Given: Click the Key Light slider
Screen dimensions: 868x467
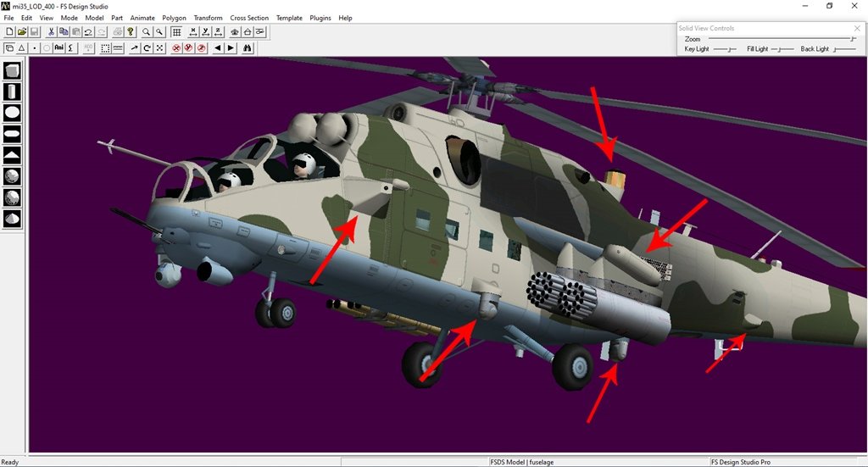Looking at the screenshot, I should coord(725,50).
